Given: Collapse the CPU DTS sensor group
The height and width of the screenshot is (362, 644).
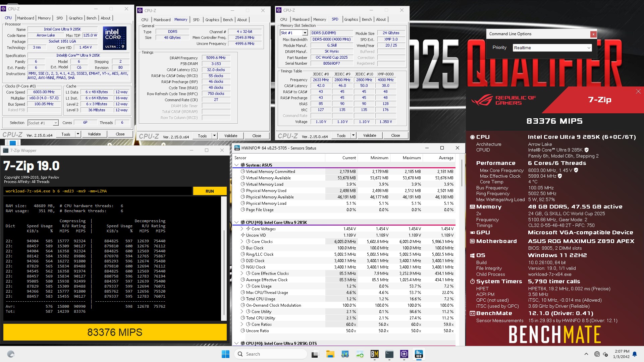Looking at the screenshot, I should (x=236, y=343).
